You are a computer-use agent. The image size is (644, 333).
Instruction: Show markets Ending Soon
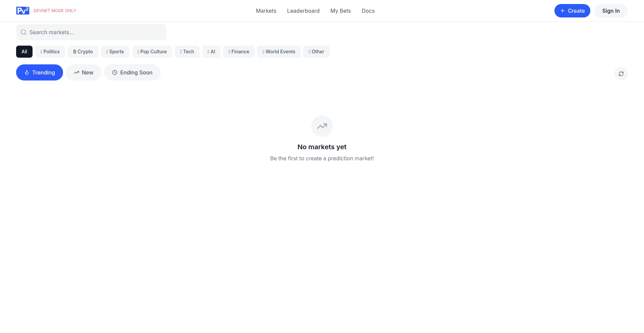pyautogui.click(x=132, y=72)
